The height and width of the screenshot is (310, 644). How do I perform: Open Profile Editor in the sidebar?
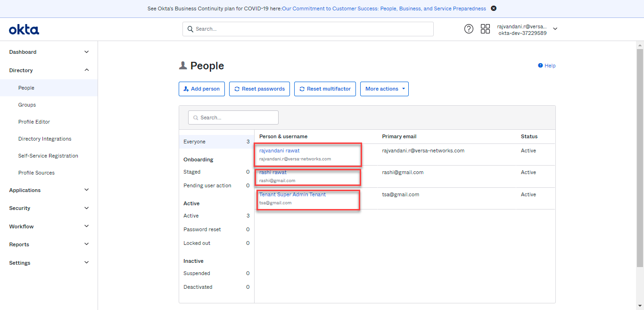click(x=34, y=122)
